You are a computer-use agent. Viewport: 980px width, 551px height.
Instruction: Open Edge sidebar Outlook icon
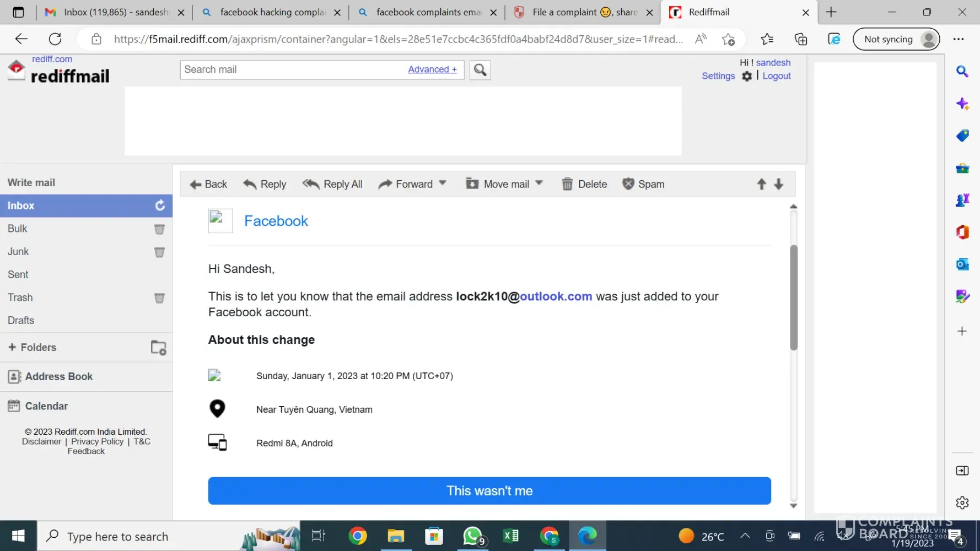point(962,264)
